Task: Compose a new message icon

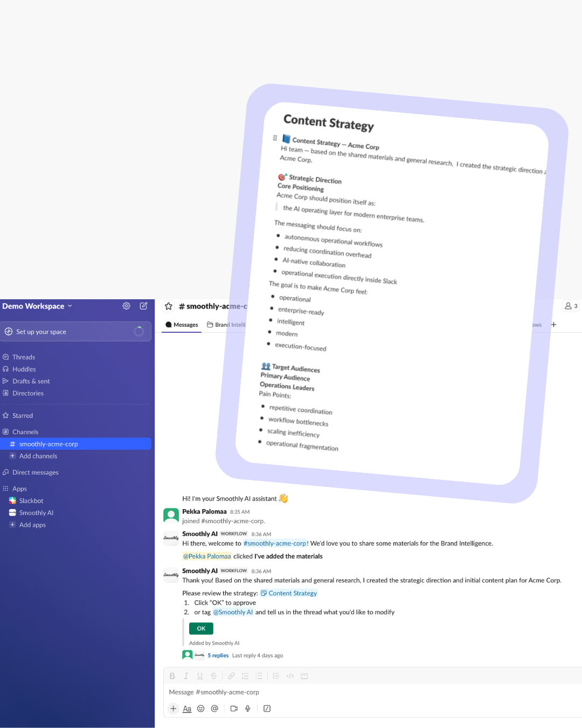Action: pyautogui.click(x=144, y=306)
